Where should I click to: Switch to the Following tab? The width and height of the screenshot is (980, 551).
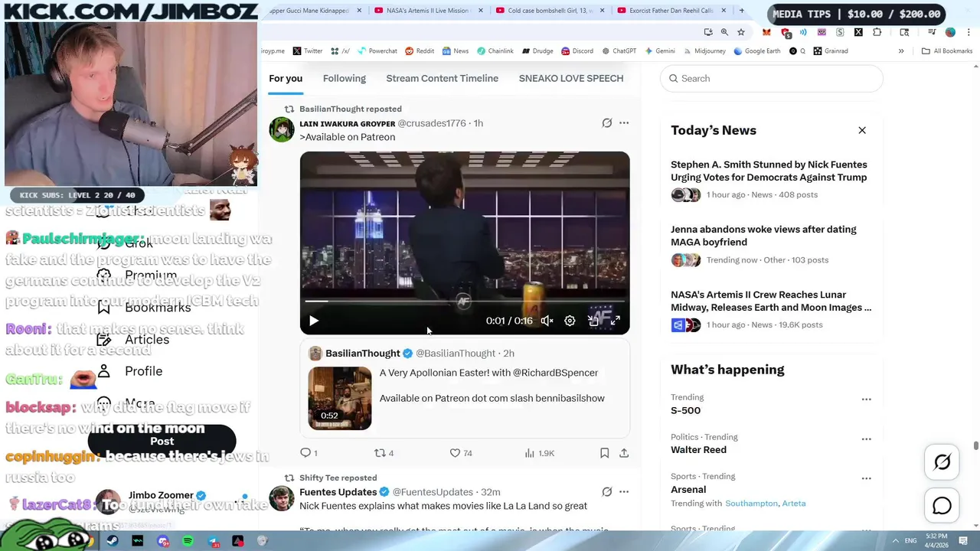point(345,78)
